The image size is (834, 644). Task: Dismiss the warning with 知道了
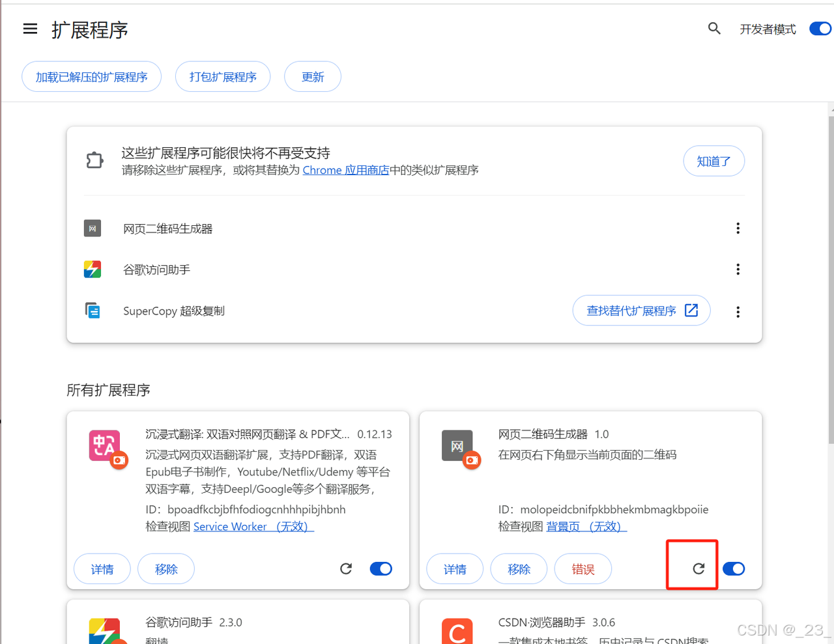[713, 161]
